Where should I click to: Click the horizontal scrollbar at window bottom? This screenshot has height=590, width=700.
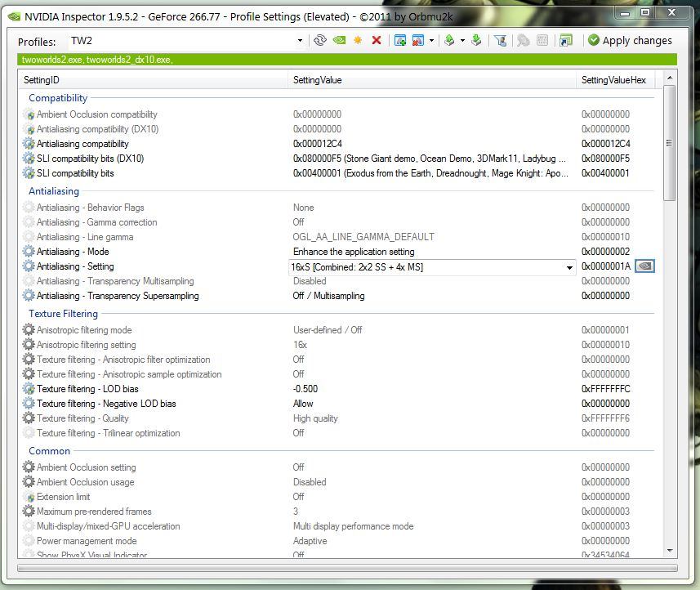(347, 568)
